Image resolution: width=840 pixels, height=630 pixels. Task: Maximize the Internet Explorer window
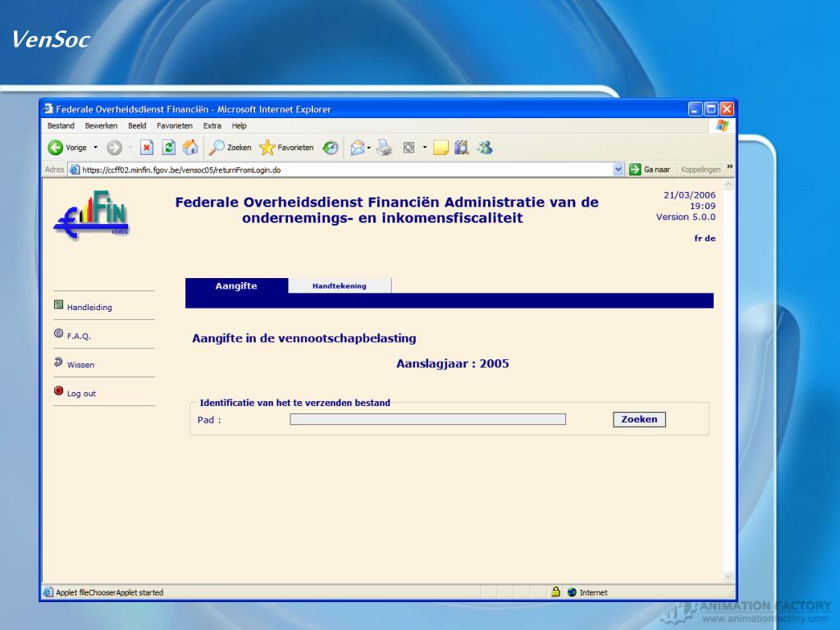click(x=711, y=109)
